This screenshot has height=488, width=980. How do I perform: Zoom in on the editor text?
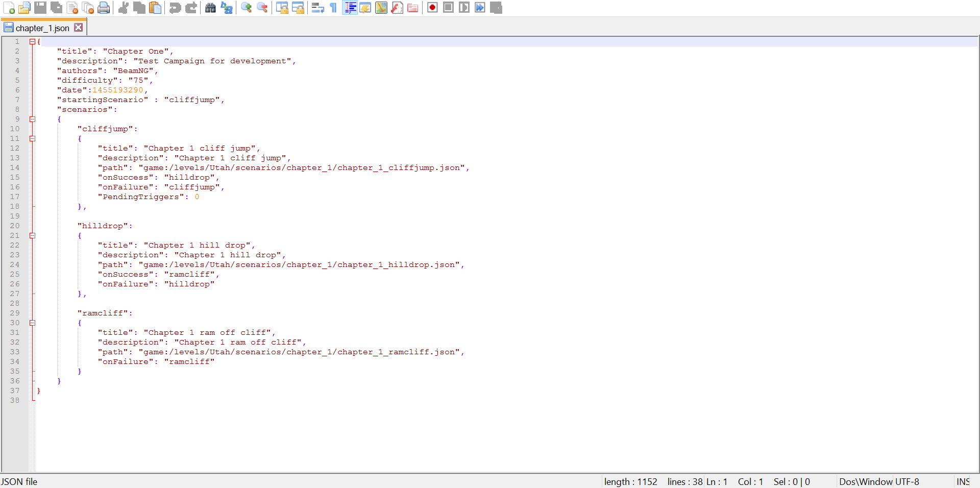tap(246, 8)
